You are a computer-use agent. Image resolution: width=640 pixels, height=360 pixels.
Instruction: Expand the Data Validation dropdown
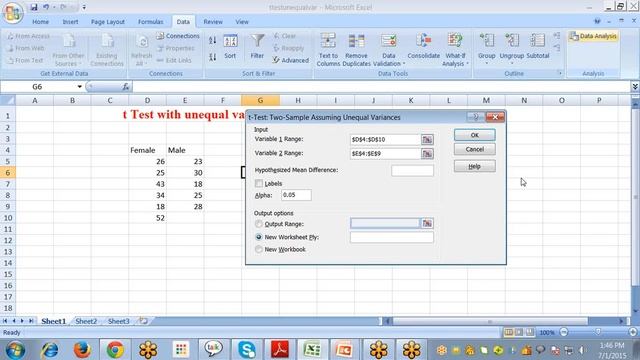pyautogui.click(x=404, y=64)
